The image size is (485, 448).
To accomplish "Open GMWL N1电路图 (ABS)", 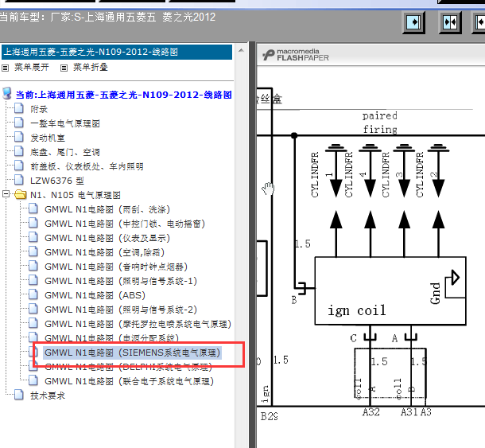I will point(95,295).
